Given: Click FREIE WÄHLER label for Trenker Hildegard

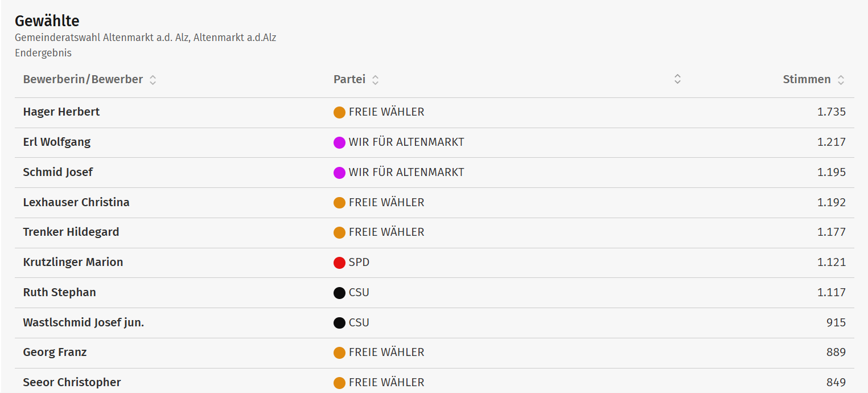Looking at the screenshot, I should pyautogui.click(x=386, y=232).
